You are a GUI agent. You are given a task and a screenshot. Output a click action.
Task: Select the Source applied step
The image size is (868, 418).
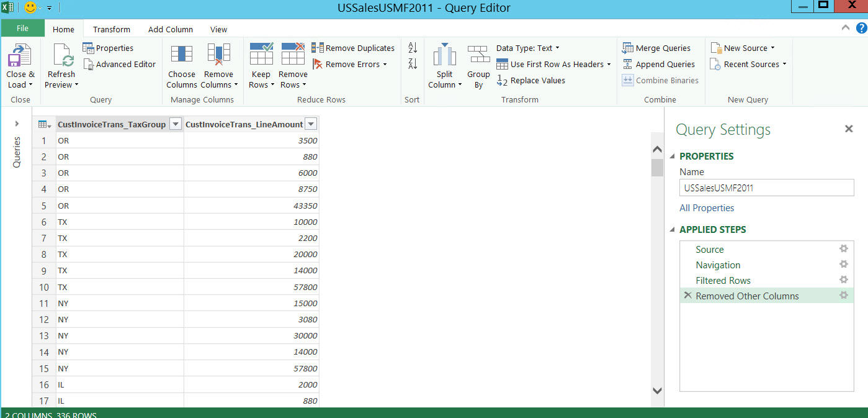710,250
